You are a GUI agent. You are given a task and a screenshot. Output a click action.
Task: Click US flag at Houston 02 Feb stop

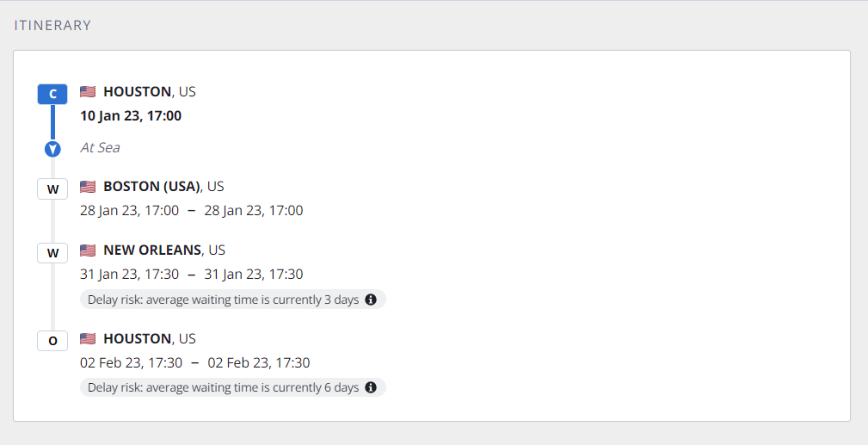point(88,338)
